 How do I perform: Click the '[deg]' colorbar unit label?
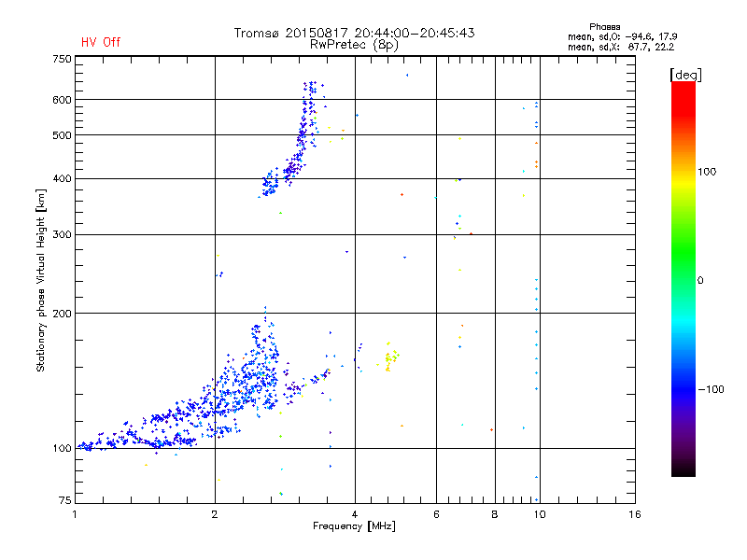point(685,76)
